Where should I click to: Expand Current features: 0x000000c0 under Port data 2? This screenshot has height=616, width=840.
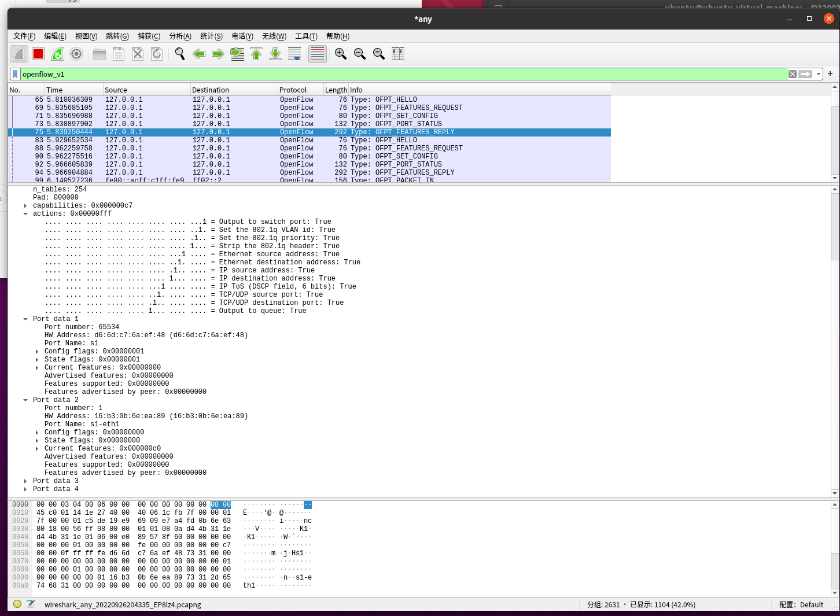click(x=37, y=448)
